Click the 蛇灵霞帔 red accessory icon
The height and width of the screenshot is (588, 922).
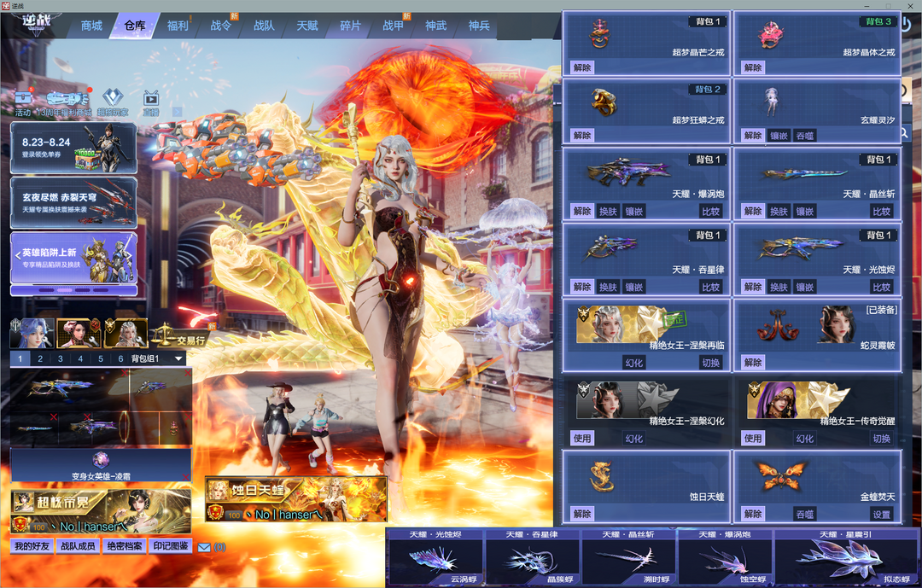778,325
